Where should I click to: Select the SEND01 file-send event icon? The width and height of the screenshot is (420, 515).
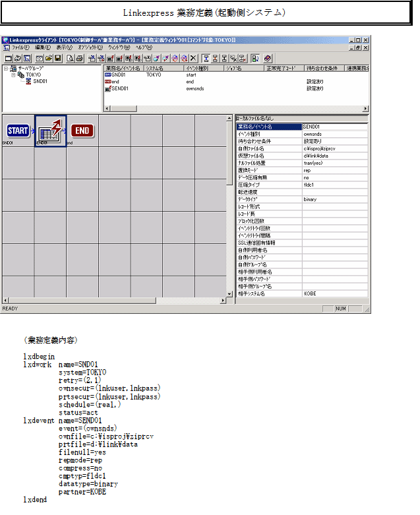[x=51, y=130]
